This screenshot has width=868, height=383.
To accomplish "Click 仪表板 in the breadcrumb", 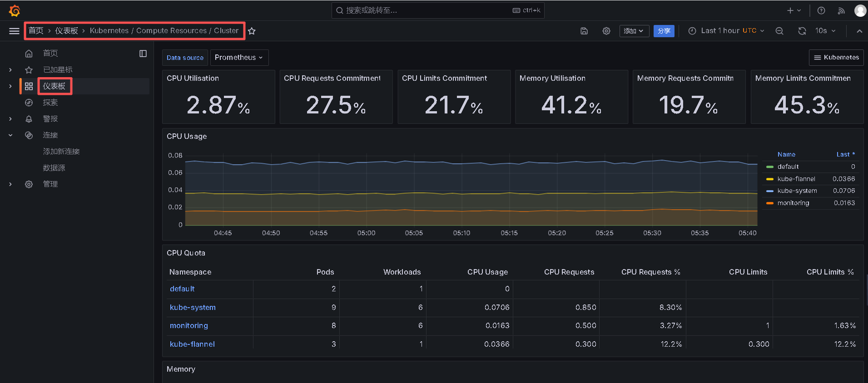I will click(67, 31).
